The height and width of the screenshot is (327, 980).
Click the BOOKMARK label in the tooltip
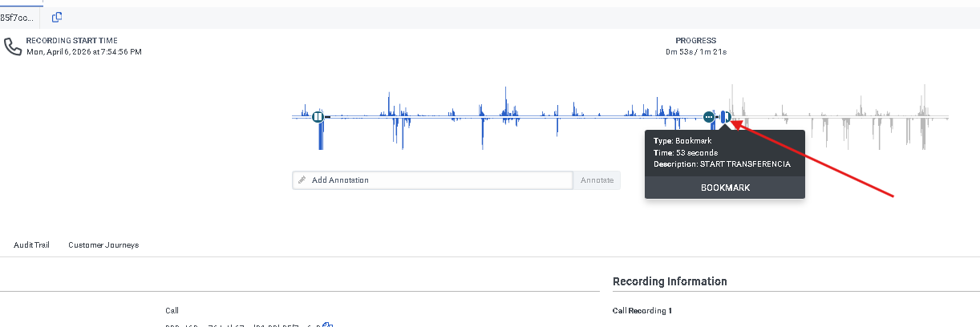pyautogui.click(x=725, y=188)
